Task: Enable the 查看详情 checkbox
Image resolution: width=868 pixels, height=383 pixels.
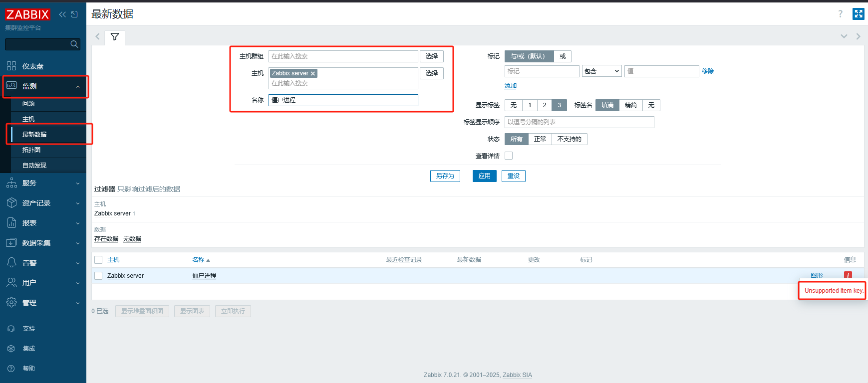Action: pyautogui.click(x=509, y=156)
